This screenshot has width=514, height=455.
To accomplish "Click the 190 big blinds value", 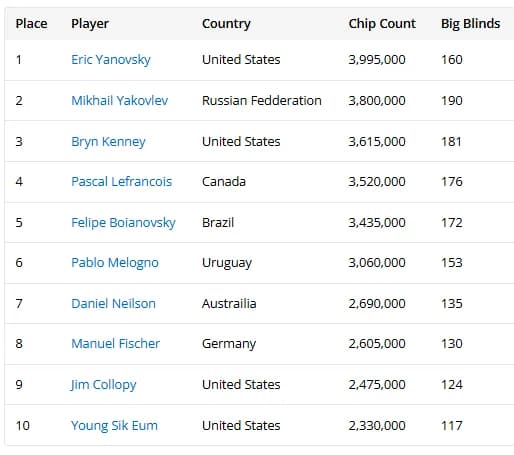I will click(452, 101).
